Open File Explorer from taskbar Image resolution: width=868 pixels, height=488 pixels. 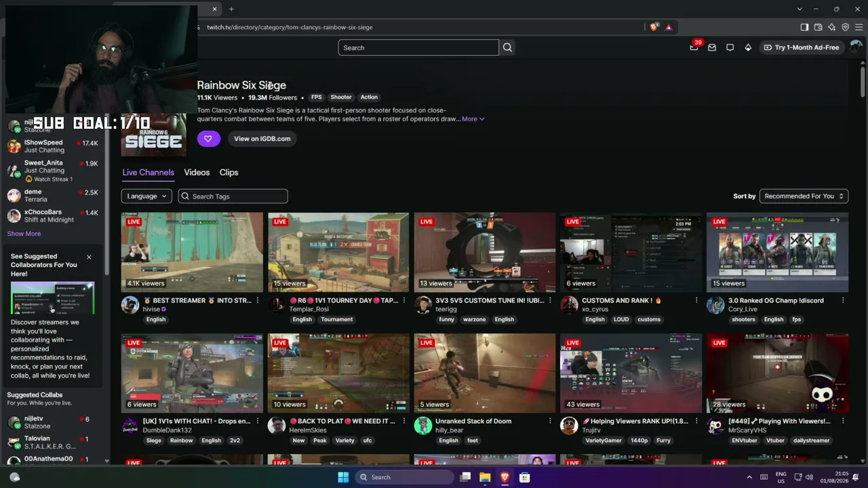485,477
